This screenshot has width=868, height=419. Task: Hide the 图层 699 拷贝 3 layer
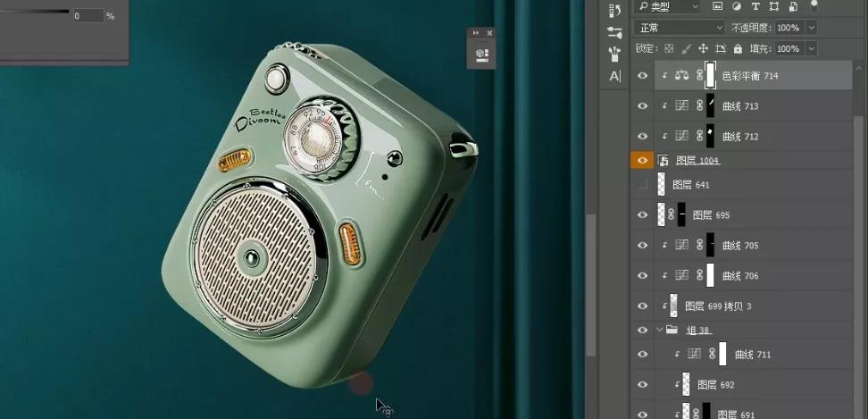point(643,306)
